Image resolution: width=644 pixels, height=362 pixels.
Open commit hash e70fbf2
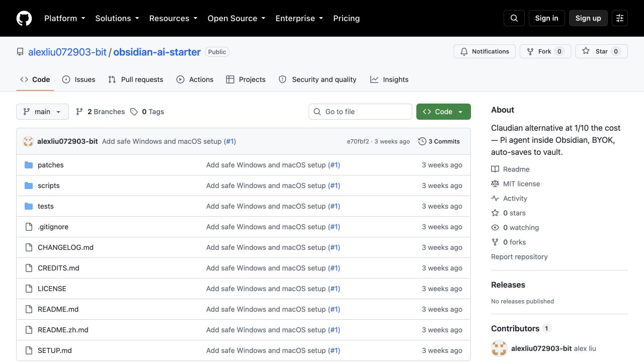coord(358,141)
